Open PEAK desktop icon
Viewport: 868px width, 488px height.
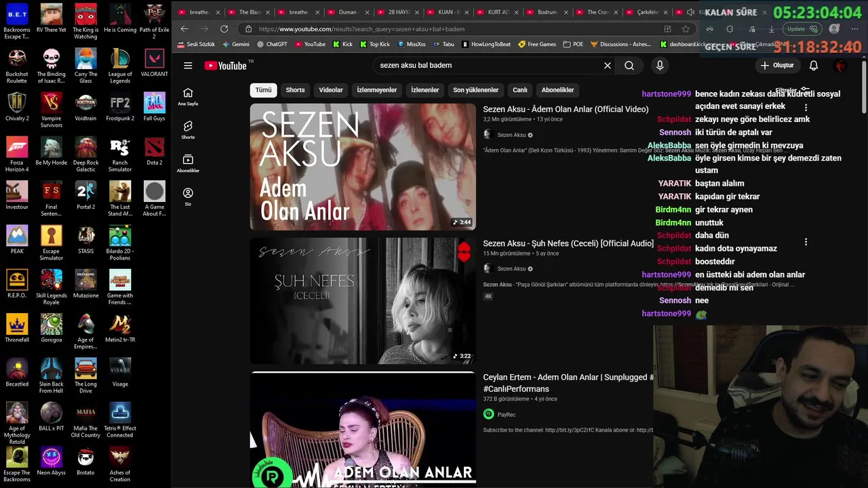pyautogui.click(x=17, y=240)
